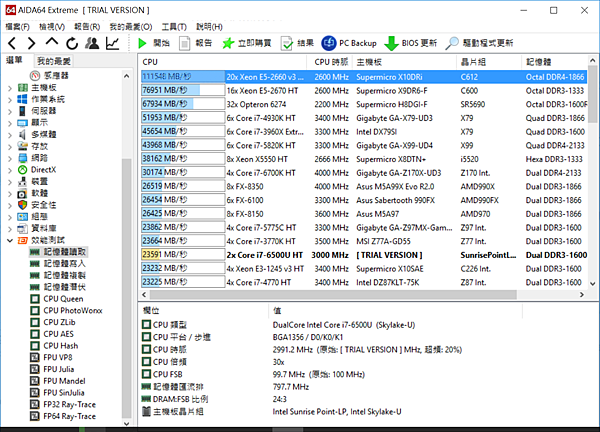Select the CPU Hash benchmark
Viewport: 600px width, 432px height.
pos(54,346)
